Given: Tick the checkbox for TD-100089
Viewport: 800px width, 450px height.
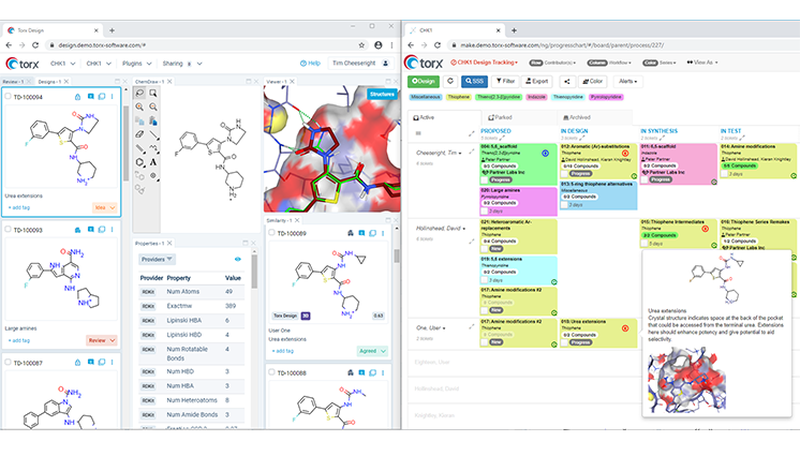Looking at the screenshot, I should (x=272, y=232).
